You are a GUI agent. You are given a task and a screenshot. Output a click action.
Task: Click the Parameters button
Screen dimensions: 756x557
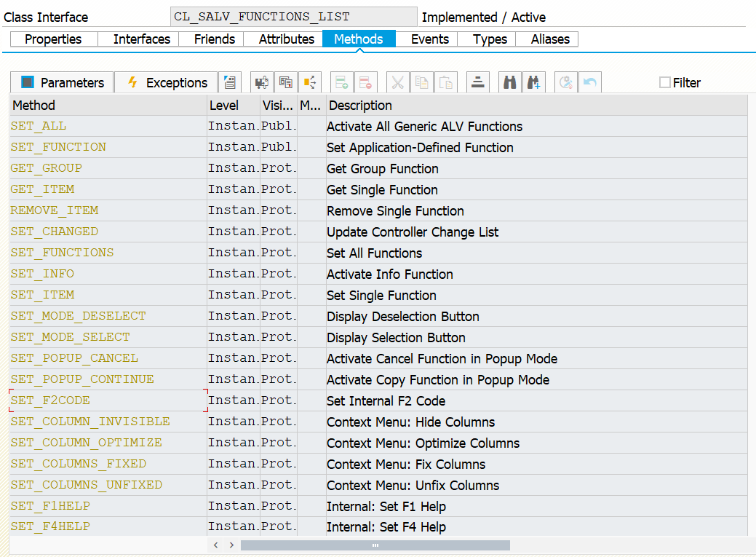coord(62,82)
